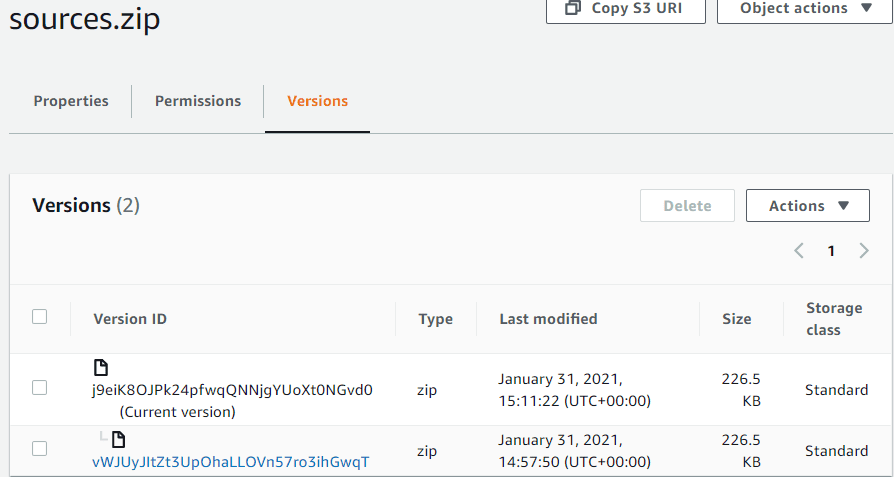Image resolution: width=894 pixels, height=477 pixels.
Task: Select all versions with the header checkbox
Action: pos(40,317)
